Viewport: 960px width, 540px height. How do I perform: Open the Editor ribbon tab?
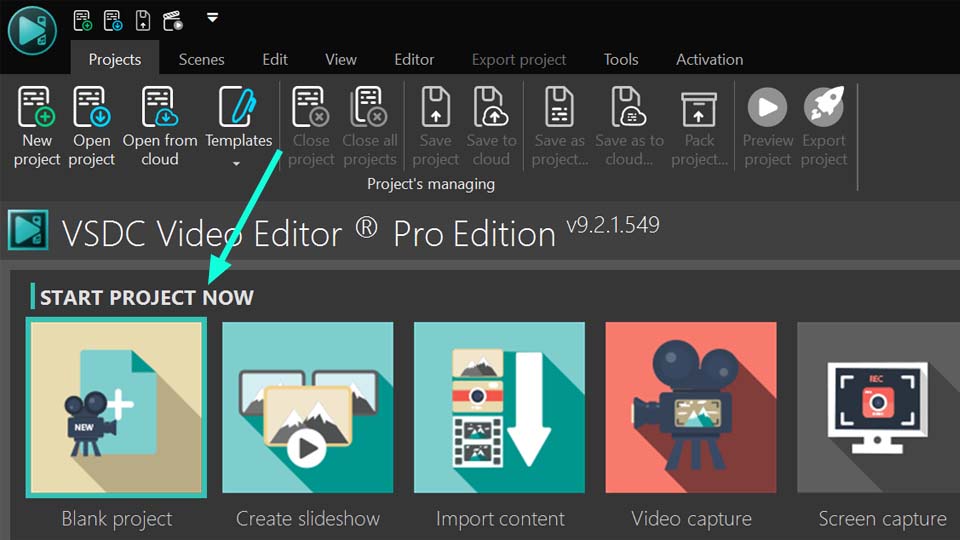(x=414, y=59)
